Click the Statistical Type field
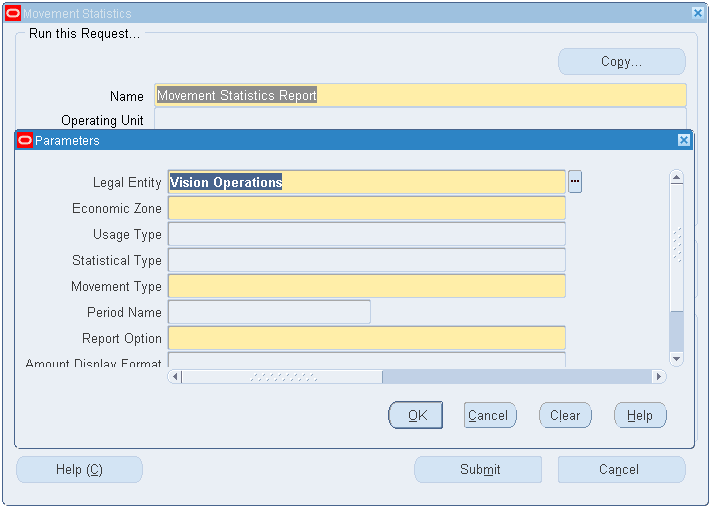Image resolution: width=711 pixels, height=509 pixels. 366,260
